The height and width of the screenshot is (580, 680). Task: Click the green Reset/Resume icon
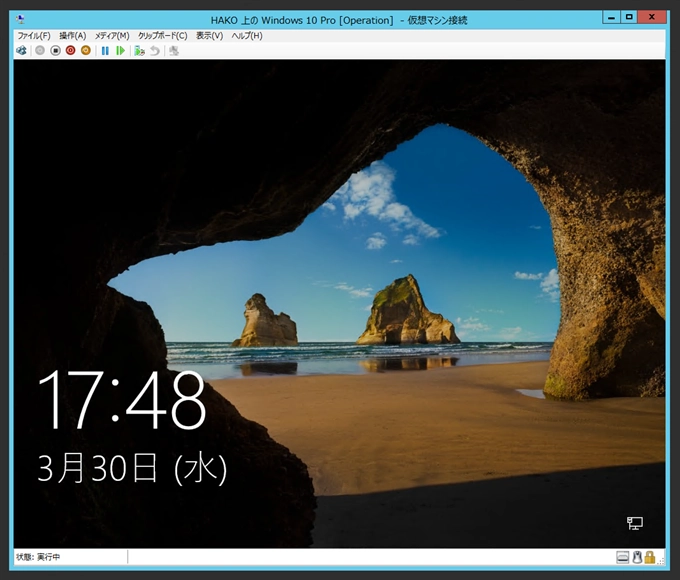point(121,51)
